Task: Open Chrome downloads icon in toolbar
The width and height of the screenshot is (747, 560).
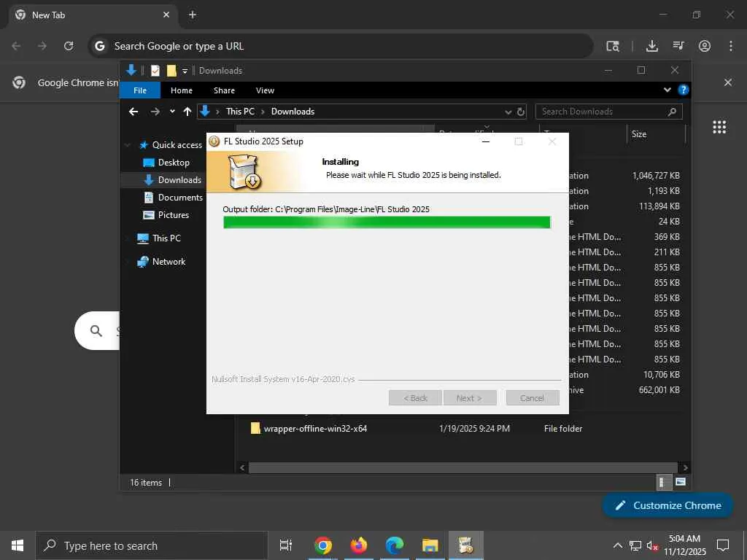Action: click(651, 46)
